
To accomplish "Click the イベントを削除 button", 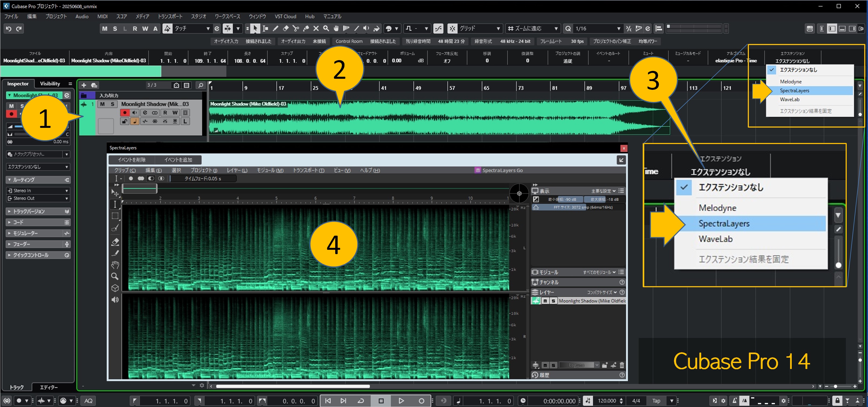I will [132, 160].
